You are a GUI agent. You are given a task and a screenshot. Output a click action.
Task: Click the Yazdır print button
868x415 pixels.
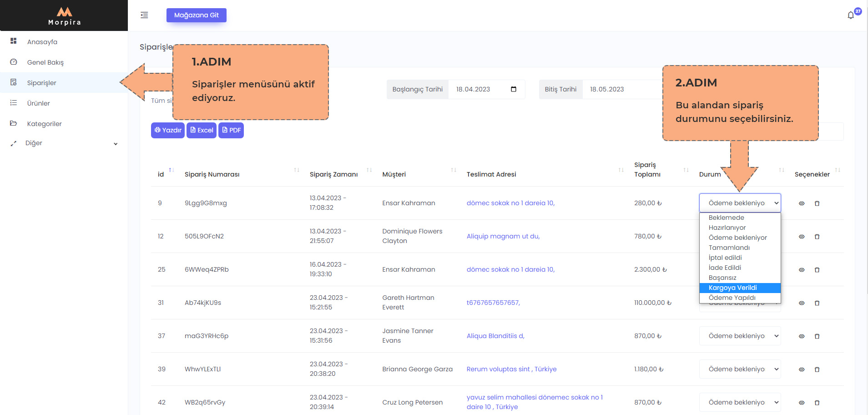point(168,130)
